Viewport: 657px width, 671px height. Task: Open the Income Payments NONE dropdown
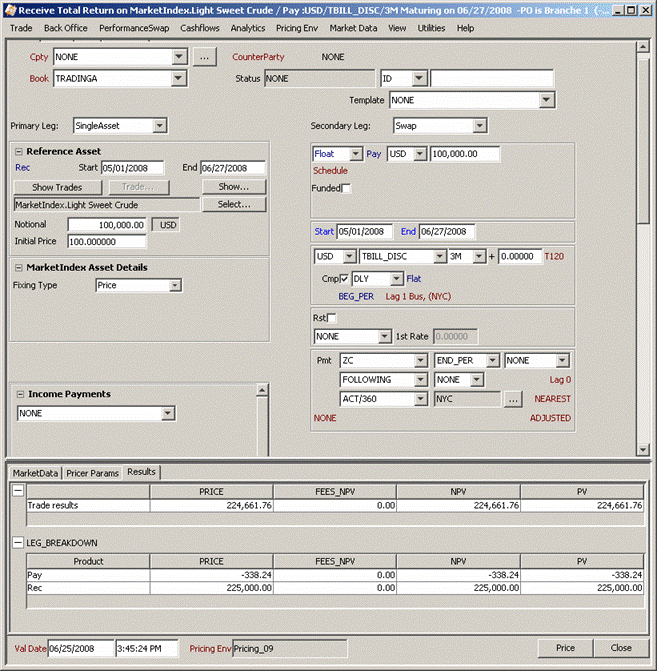click(x=168, y=413)
